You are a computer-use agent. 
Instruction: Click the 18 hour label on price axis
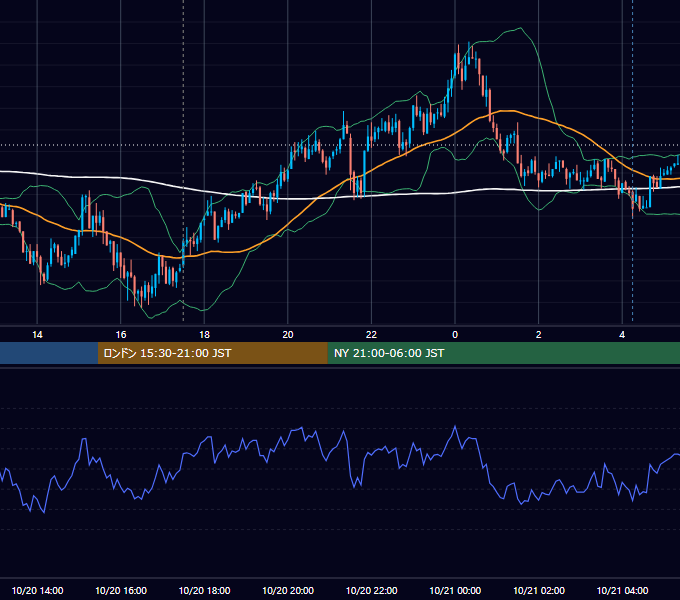click(204, 335)
